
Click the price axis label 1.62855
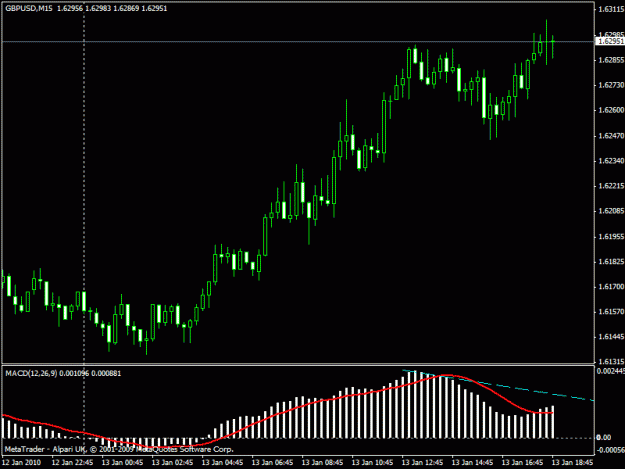(x=611, y=60)
